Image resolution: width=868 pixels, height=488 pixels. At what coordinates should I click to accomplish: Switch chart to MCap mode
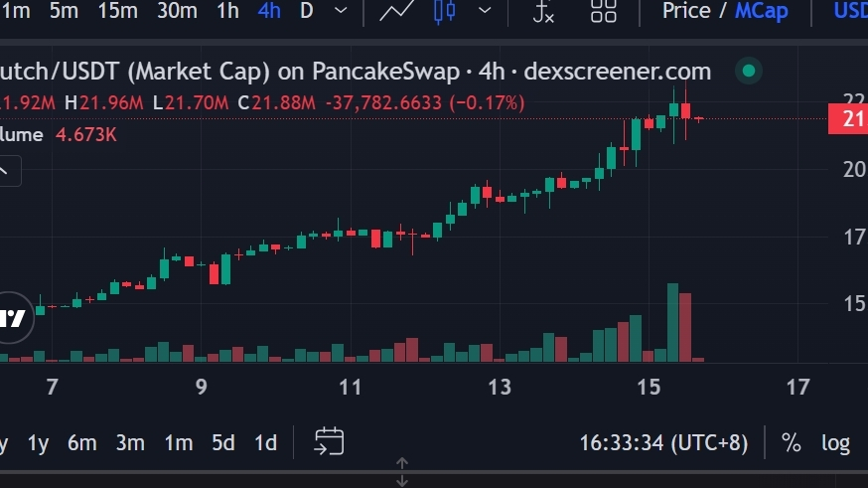tap(761, 11)
